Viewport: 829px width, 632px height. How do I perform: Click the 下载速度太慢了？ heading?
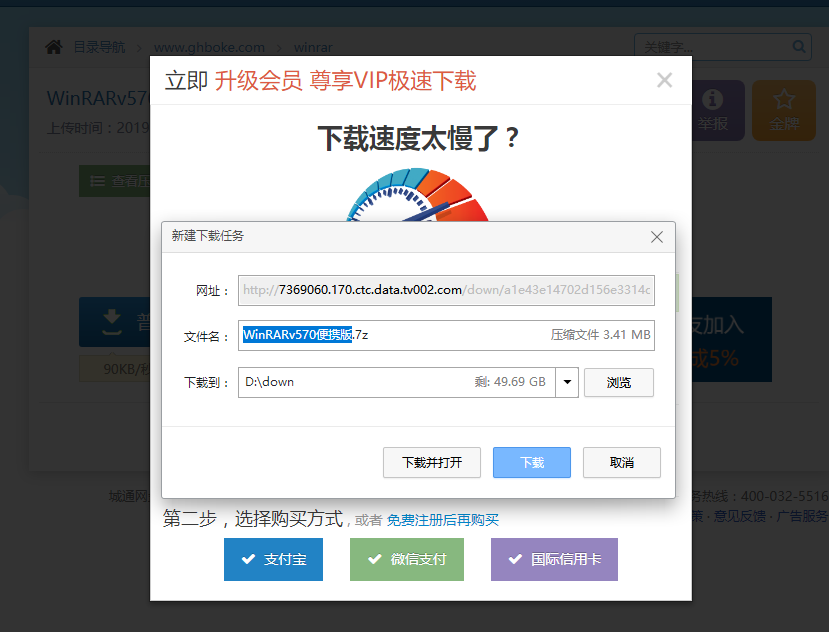pyautogui.click(x=419, y=139)
